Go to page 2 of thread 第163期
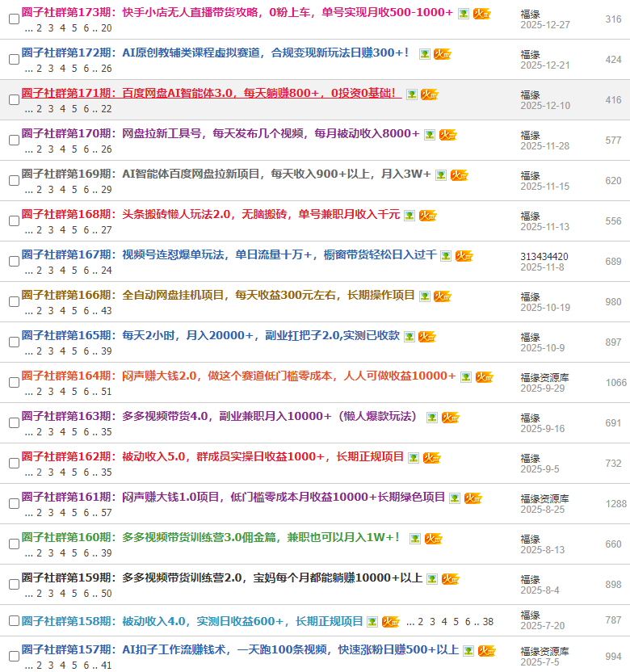630x672 pixels. pyautogui.click(x=41, y=432)
